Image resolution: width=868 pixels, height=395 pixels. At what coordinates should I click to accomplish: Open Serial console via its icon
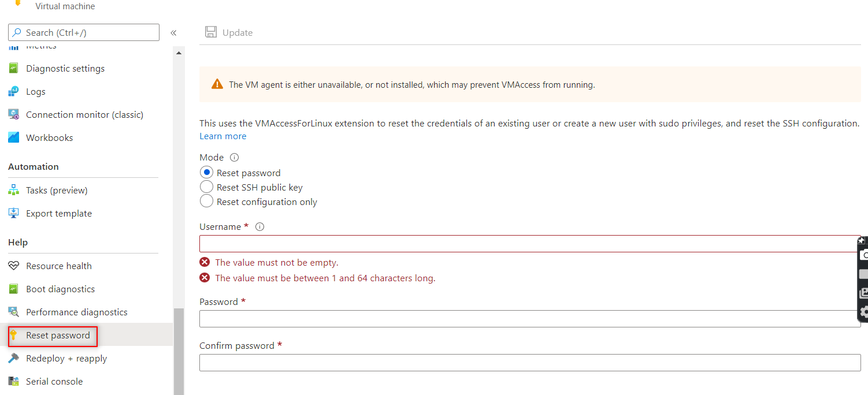[13, 381]
